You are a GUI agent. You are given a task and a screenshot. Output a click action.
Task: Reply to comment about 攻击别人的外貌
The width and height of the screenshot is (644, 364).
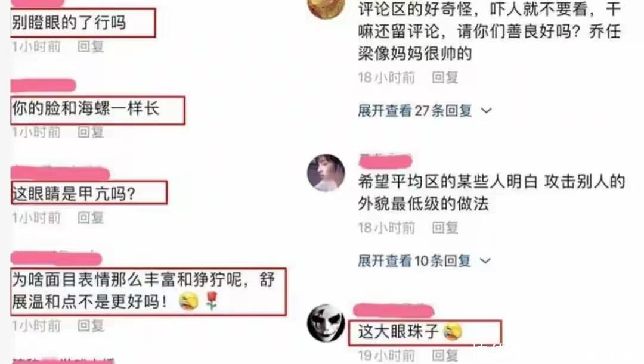[x=445, y=228]
